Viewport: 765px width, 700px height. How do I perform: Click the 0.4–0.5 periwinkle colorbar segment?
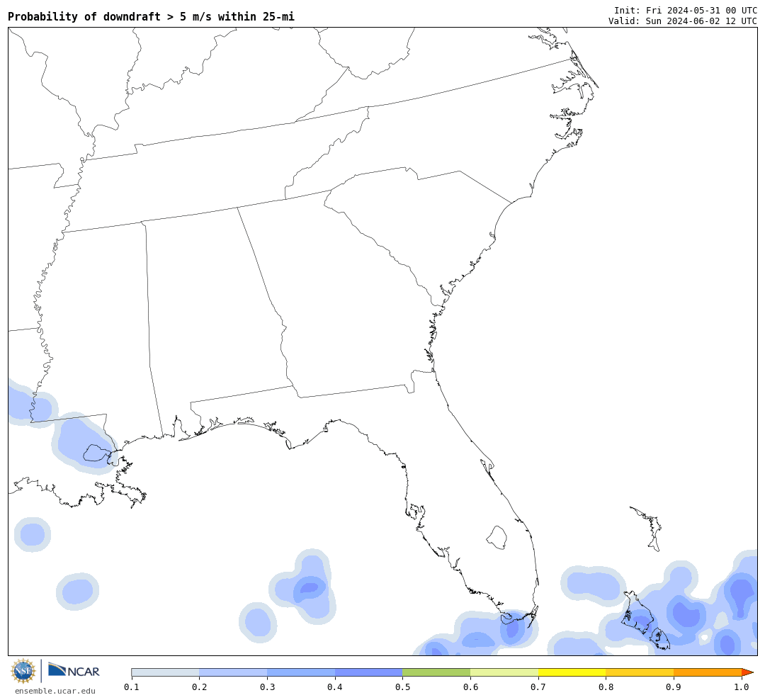coord(369,672)
